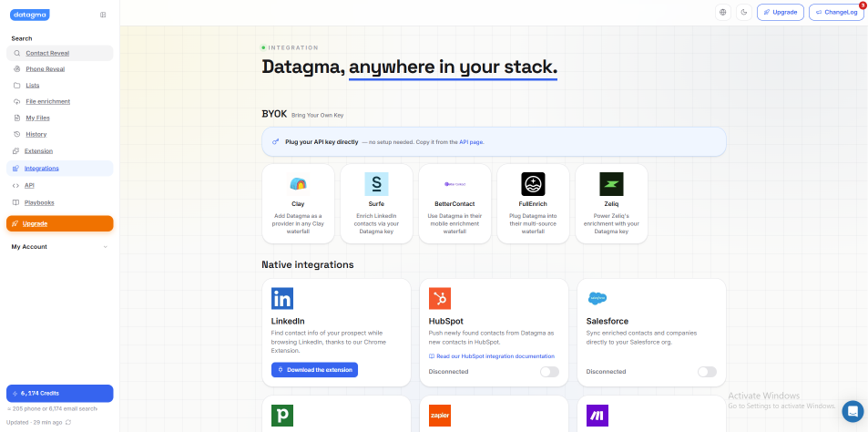This screenshot has height=432, width=868.
Task: Open the ChangeLog button
Action: click(836, 12)
